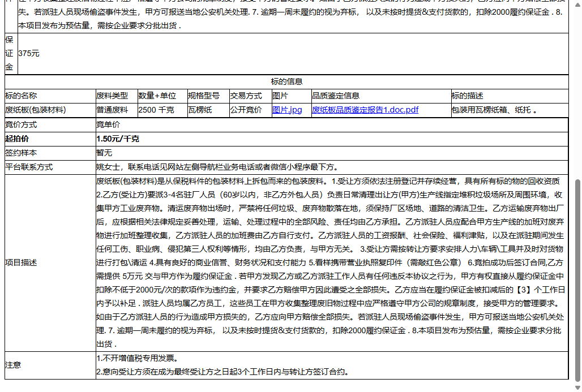Click the vertical scrollbar thumb
The height and width of the screenshot is (392, 582).
tap(577, 281)
